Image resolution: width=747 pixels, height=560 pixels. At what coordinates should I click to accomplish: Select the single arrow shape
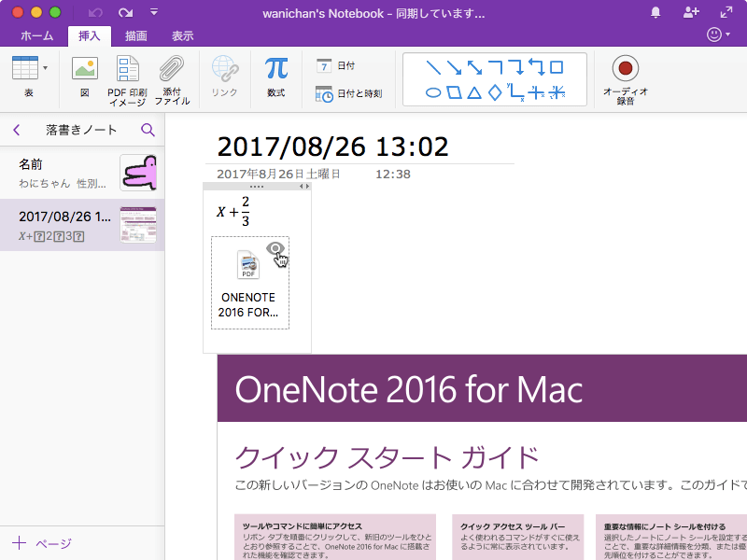point(454,67)
